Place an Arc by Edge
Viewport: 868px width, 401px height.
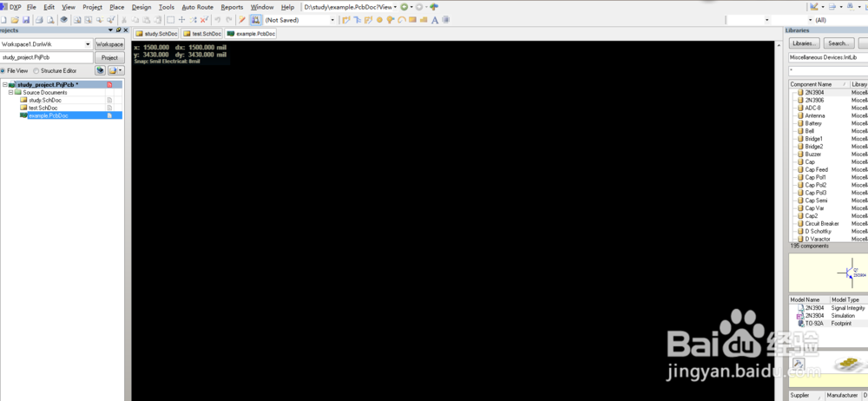click(x=401, y=20)
